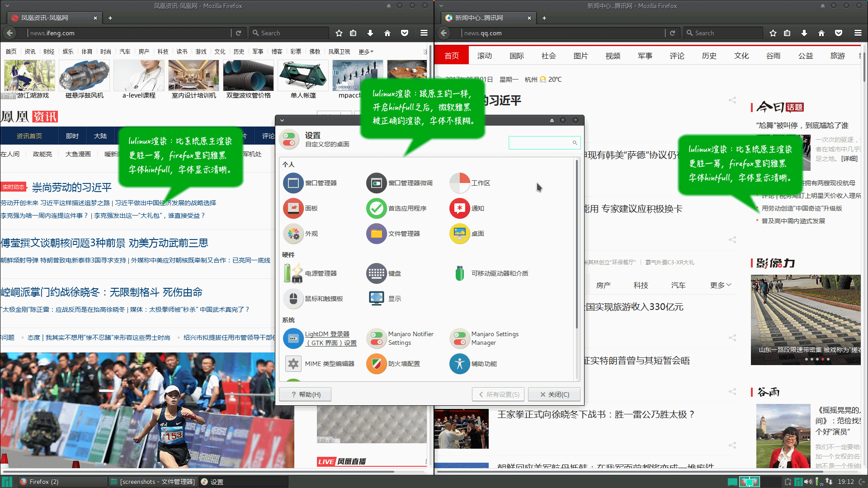Open Window Manager (窗口管理器) settings
868x488 pixels.
pos(310,183)
